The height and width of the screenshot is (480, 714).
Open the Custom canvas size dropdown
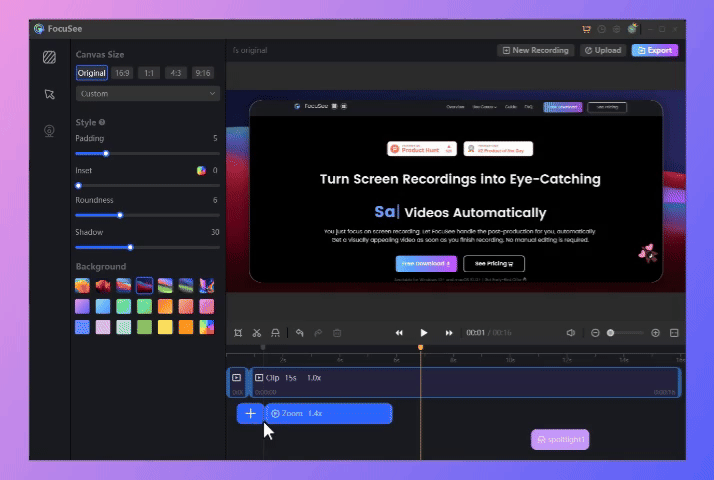pos(148,93)
